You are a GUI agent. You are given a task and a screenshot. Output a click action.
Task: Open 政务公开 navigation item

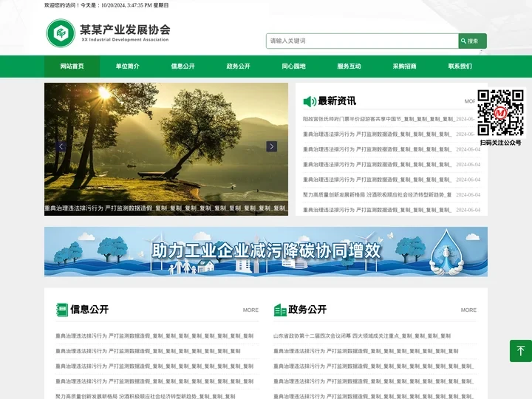click(x=238, y=66)
